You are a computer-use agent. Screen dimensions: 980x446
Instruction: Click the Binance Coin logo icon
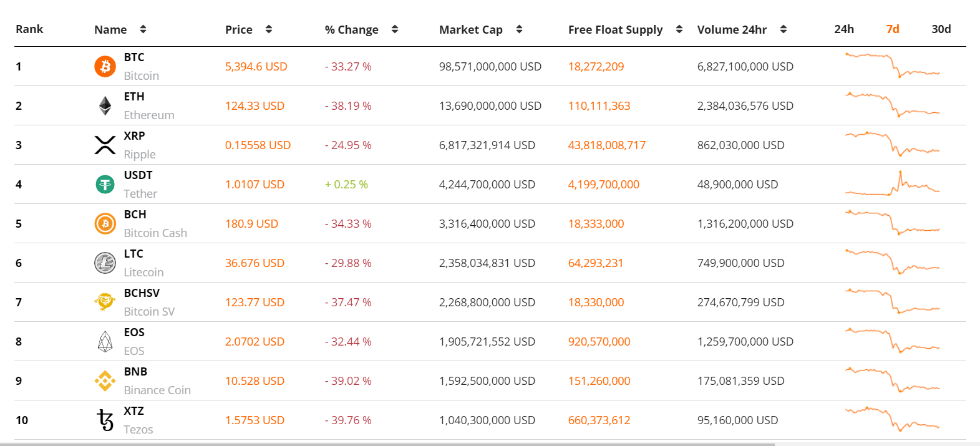click(105, 381)
